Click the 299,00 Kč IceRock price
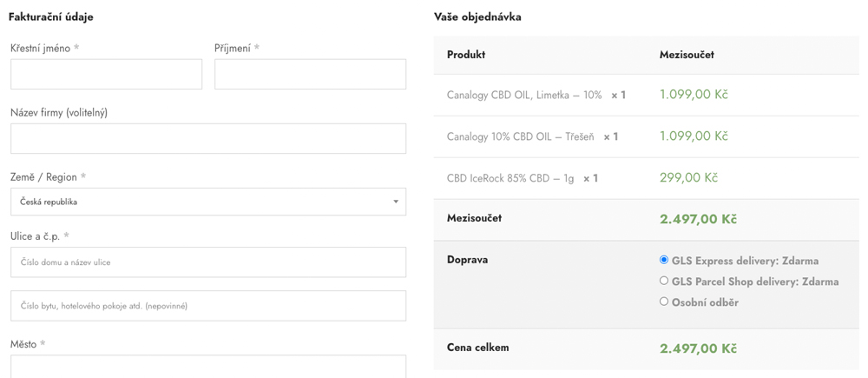This screenshot has width=868, height=378. (688, 178)
